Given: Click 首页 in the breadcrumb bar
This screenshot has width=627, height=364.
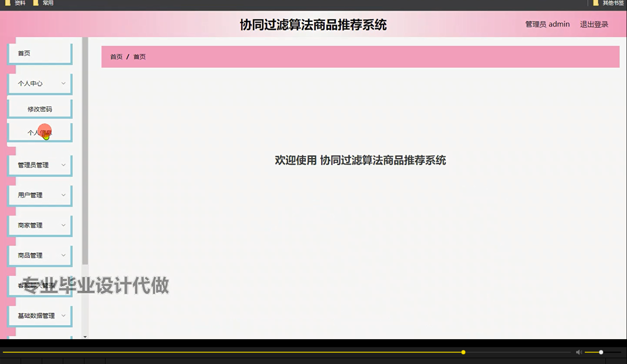Looking at the screenshot, I should pyautogui.click(x=116, y=57).
